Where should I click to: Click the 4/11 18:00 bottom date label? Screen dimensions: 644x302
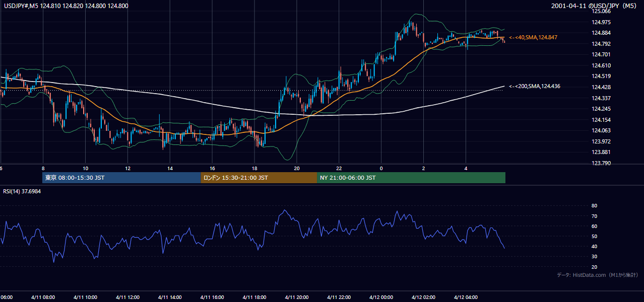click(x=254, y=297)
